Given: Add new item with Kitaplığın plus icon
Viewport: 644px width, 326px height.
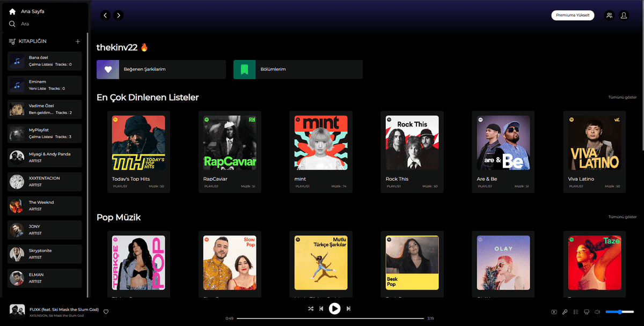Looking at the screenshot, I should pyautogui.click(x=78, y=41).
